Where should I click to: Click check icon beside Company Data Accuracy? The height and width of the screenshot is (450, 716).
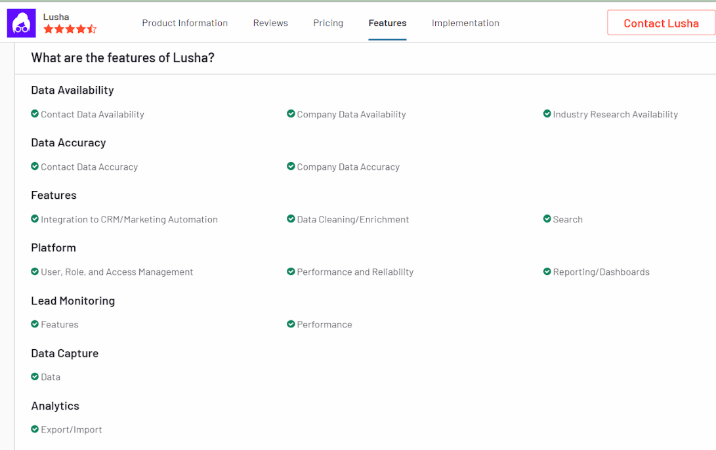click(x=291, y=166)
